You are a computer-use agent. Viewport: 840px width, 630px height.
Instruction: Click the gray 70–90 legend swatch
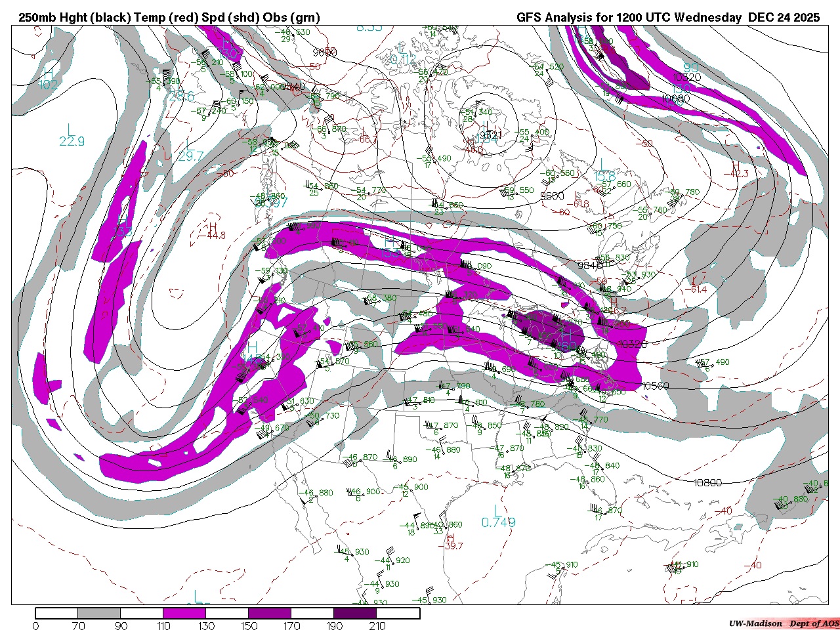point(99,613)
